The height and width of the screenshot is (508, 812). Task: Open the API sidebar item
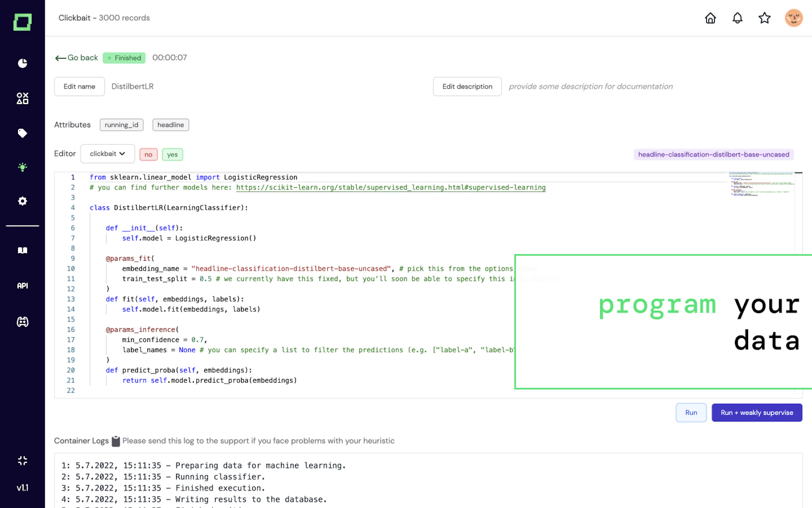coord(22,286)
